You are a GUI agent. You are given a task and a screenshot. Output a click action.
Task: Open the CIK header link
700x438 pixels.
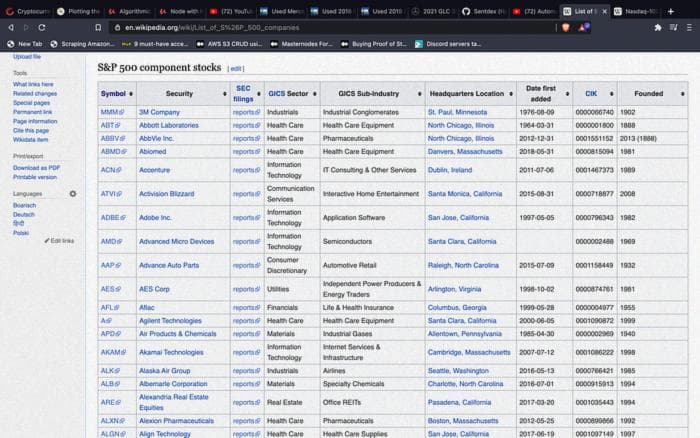pyautogui.click(x=591, y=94)
